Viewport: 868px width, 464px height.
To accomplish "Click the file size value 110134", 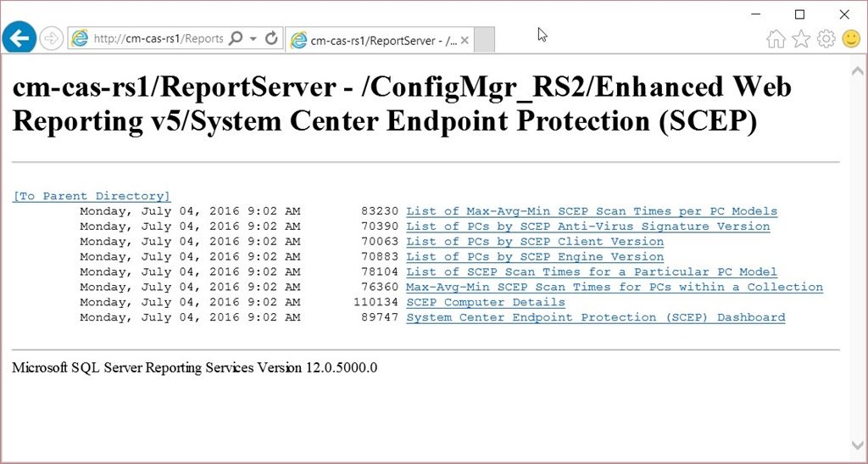I will click(x=376, y=302).
